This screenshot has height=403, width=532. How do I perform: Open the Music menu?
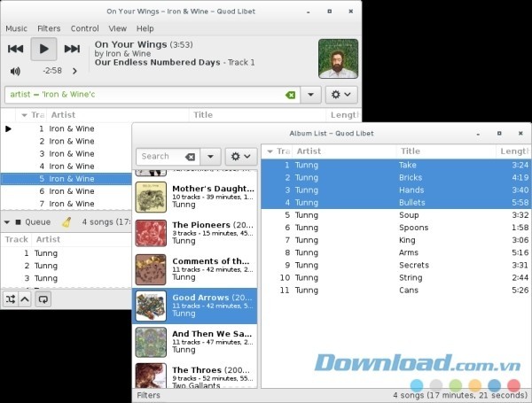(16, 28)
